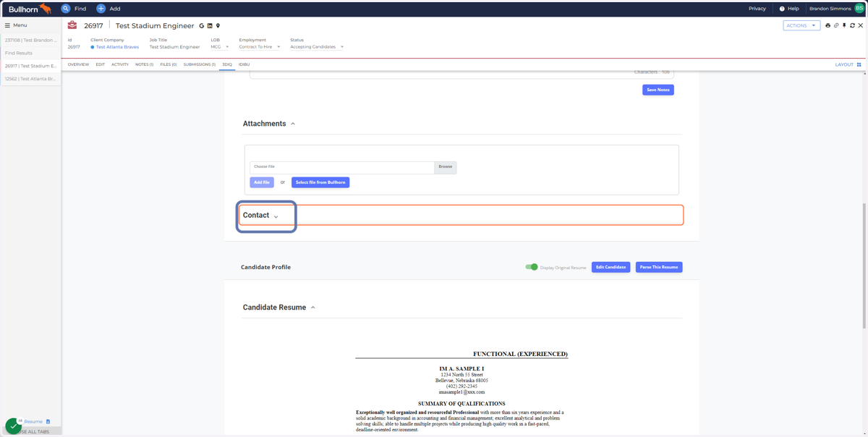Screen dimensions: 868x437
Task: Open sidebar tab 12562 | Test Atlanta Br...
Action: pos(30,79)
